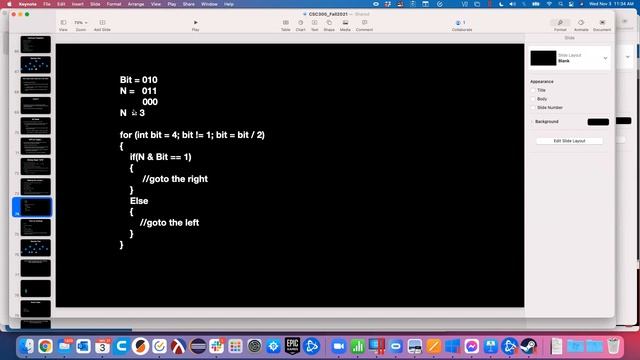The height and width of the screenshot is (360, 640).
Task: Click the volume icon in menu bar
Action: pos(513,4)
